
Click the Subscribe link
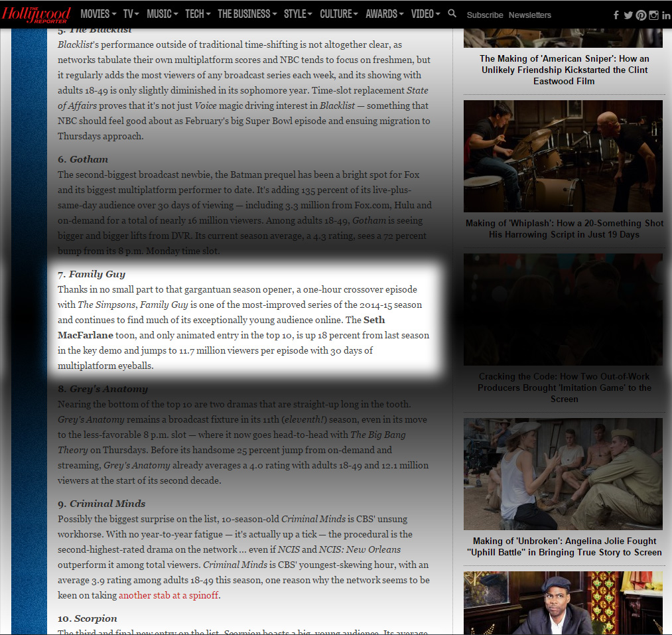(x=485, y=15)
